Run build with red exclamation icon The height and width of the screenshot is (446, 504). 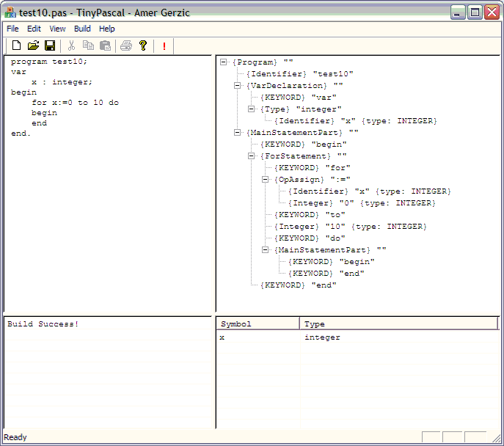164,46
